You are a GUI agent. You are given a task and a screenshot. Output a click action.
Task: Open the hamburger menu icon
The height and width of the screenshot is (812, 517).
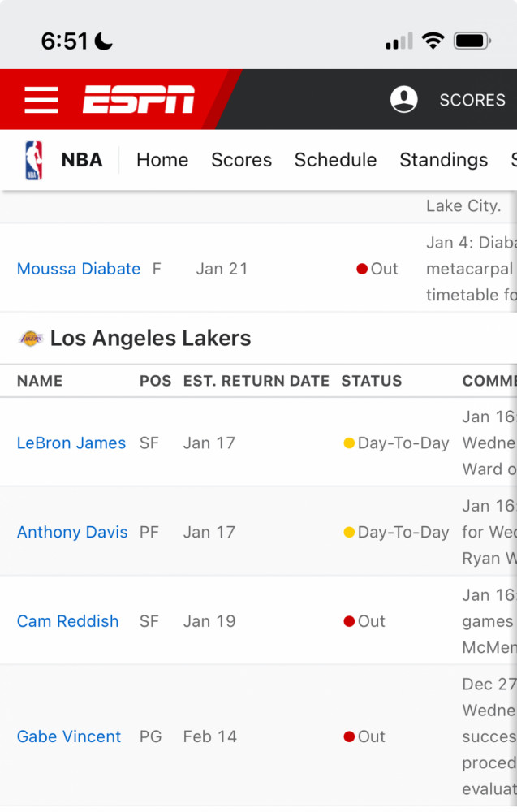41,99
